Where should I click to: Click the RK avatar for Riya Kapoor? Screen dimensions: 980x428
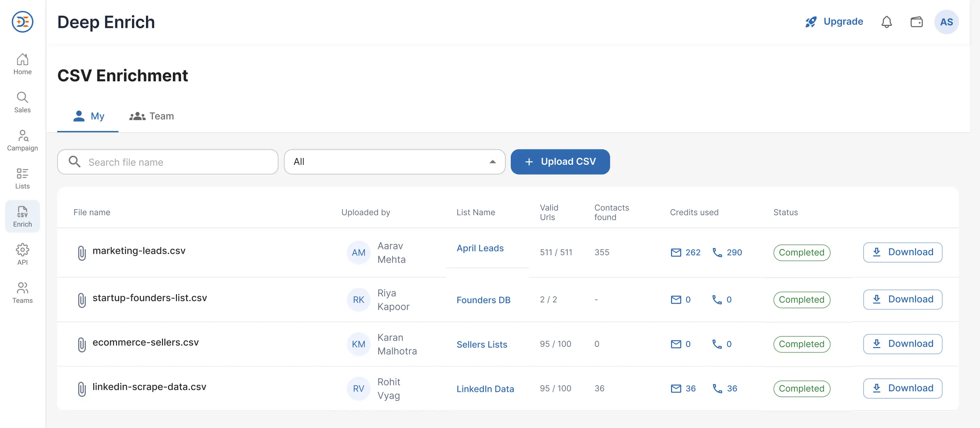358,300
